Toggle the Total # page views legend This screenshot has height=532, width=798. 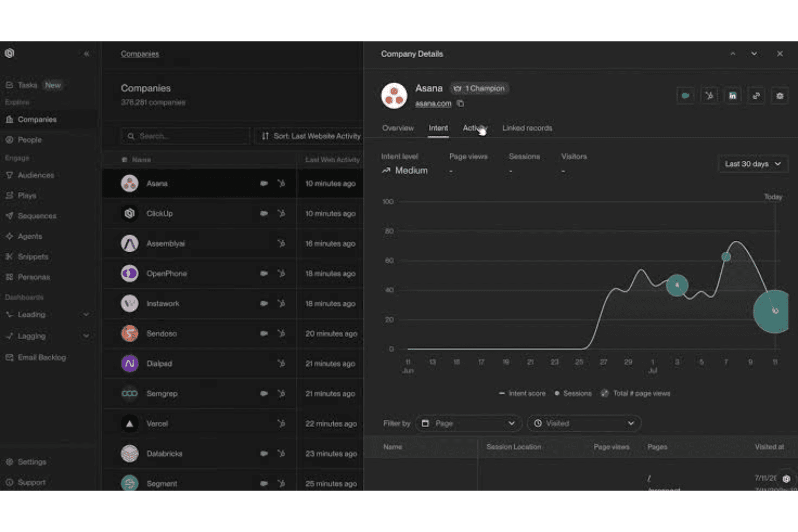click(x=636, y=393)
